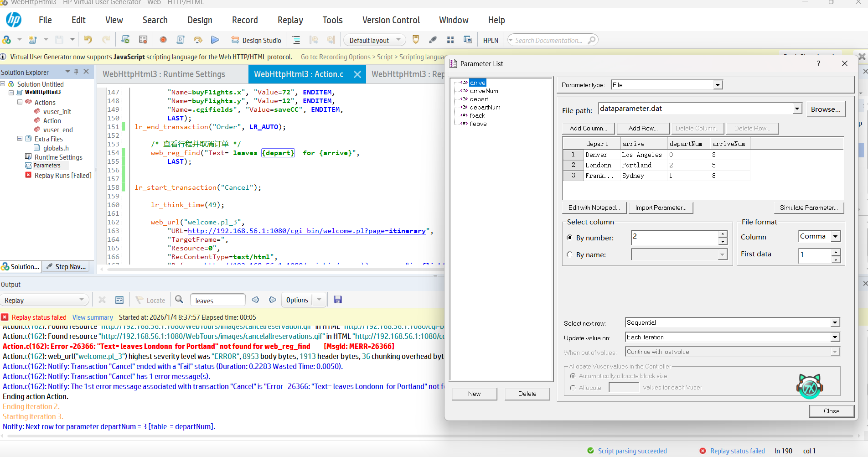Click the View summary link
Screen dimensions: 868x457
point(93,317)
